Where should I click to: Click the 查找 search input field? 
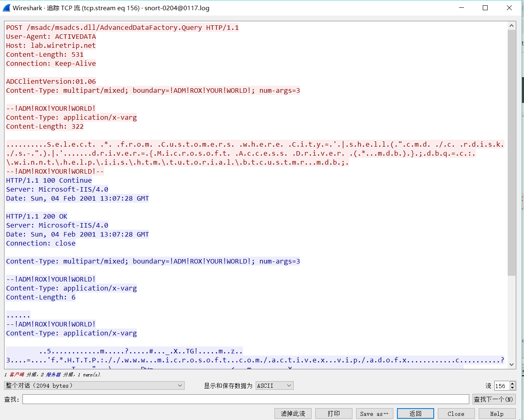(x=246, y=399)
